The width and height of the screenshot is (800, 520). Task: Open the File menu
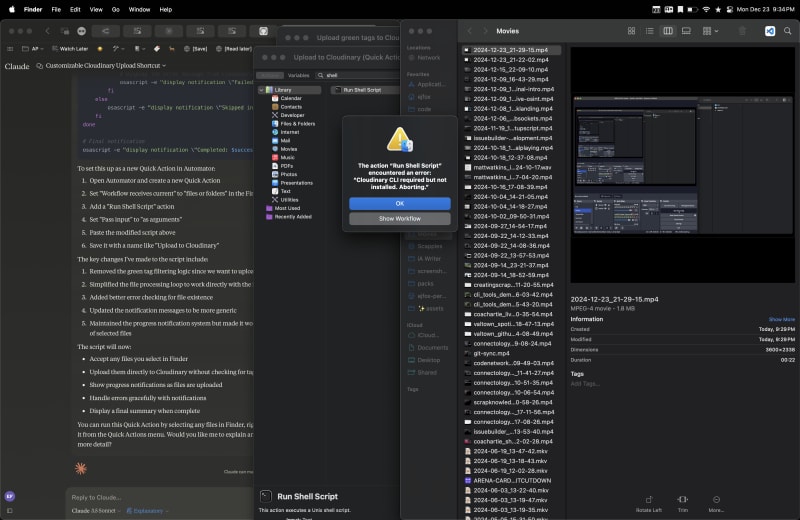[56, 9]
